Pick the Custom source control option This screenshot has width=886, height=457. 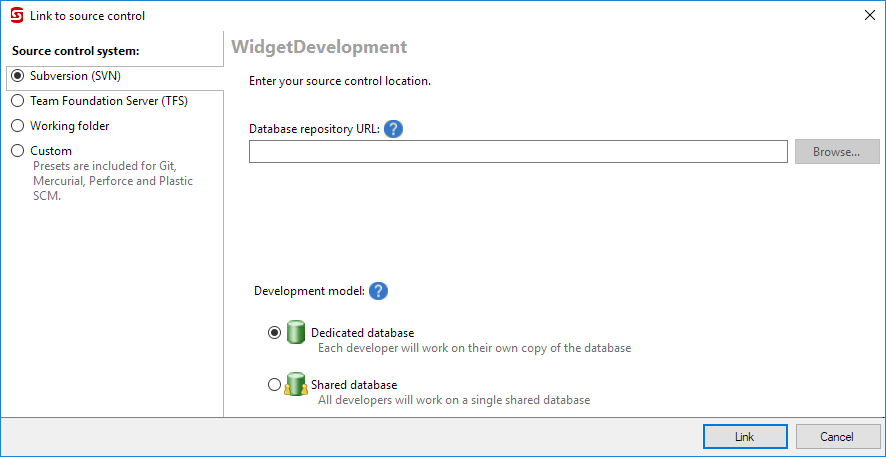pyautogui.click(x=18, y=151)
